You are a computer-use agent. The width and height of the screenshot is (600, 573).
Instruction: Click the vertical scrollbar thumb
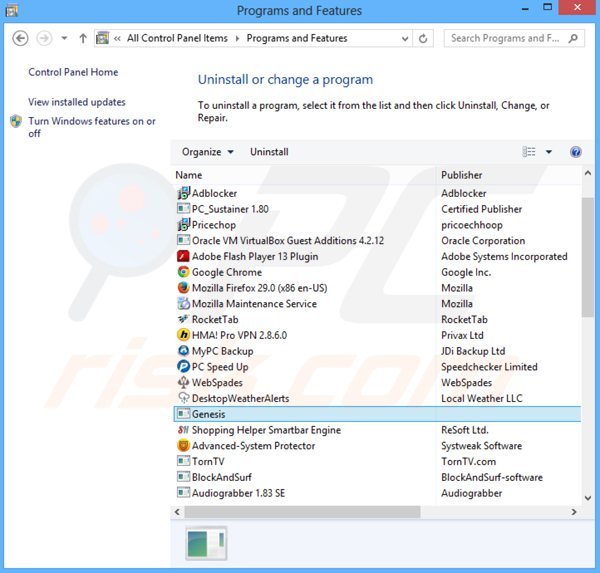(588, 257)
